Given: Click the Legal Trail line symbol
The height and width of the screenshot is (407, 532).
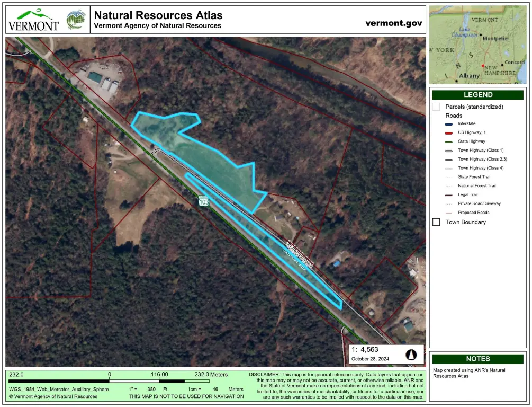Looking at the screenshot, I should click(449, 194).
